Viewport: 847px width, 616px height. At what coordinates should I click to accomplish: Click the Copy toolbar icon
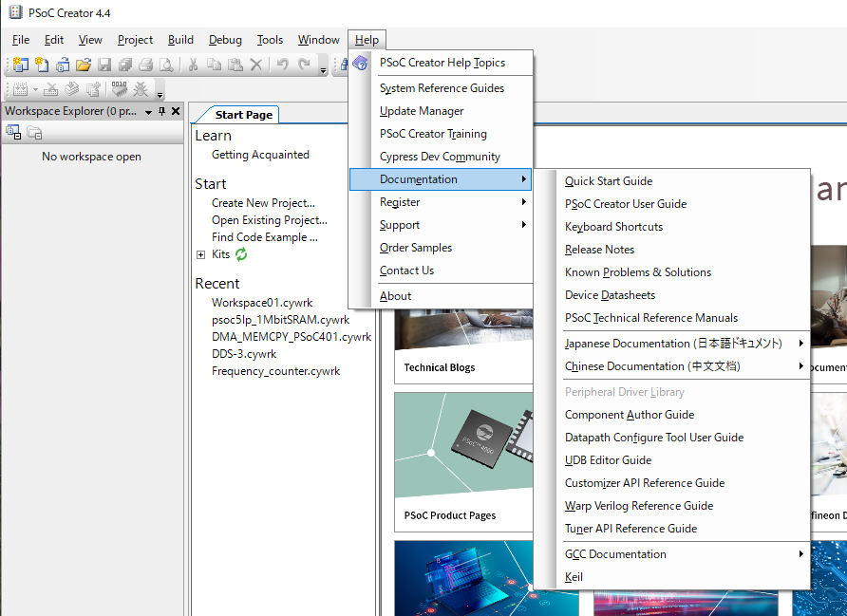pyautogui.click(x=214, y=65)
